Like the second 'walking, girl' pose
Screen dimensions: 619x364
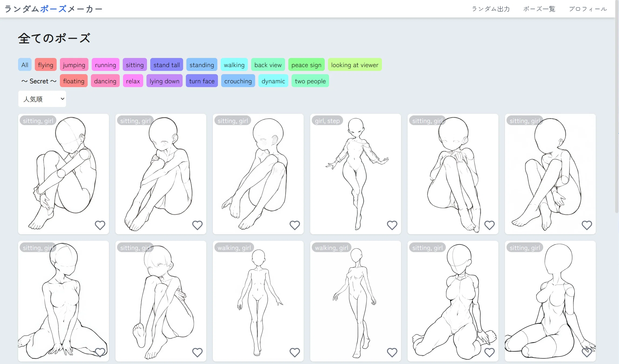392,352
